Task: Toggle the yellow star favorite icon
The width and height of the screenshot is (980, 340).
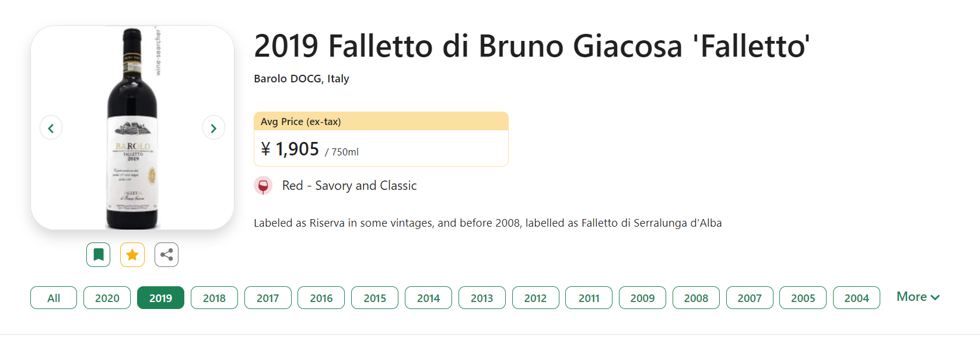Action: [x=132, y=255]
